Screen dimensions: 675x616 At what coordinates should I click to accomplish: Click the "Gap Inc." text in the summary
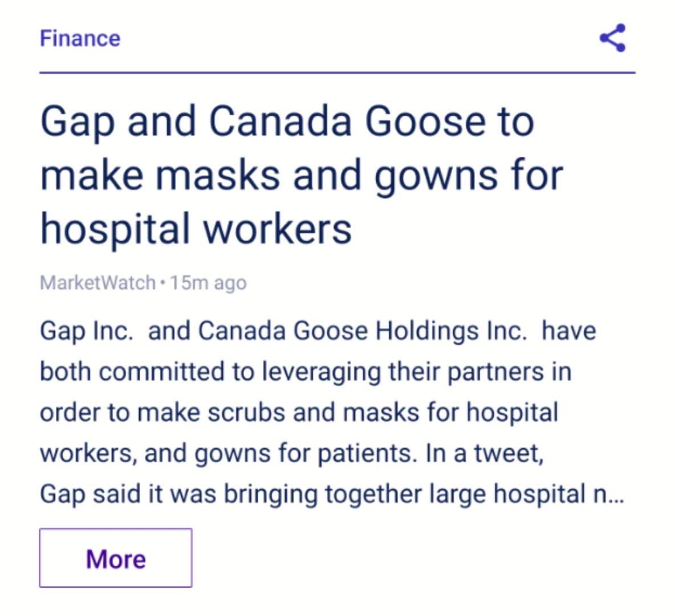coord(87,332)
